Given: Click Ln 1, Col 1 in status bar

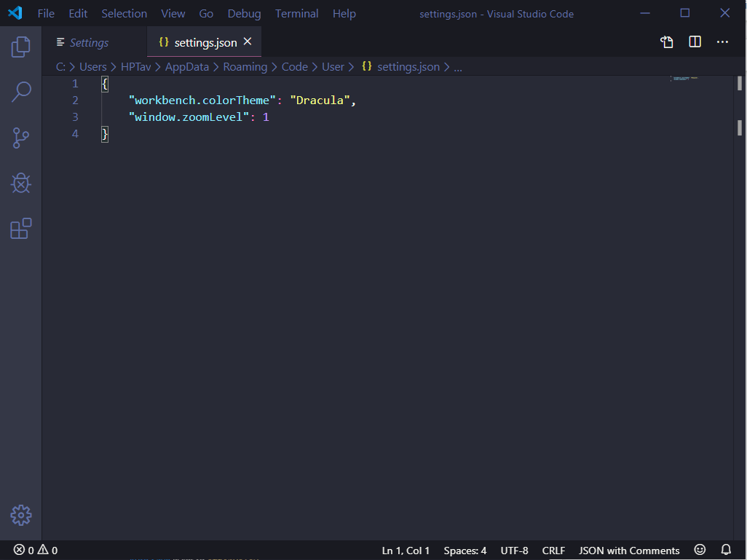Looking at the screenshot, I should pyautogui.click(x=406, y=551).
